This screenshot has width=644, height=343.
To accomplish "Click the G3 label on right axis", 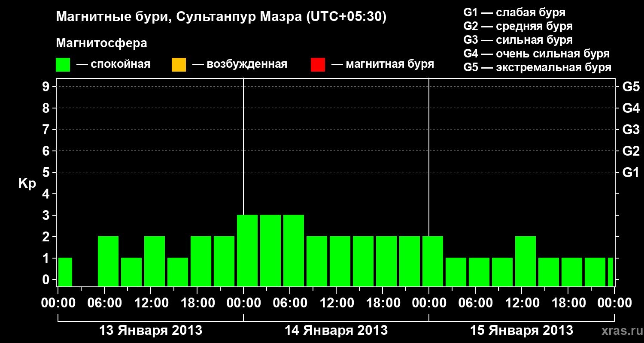I will point(631,129).
